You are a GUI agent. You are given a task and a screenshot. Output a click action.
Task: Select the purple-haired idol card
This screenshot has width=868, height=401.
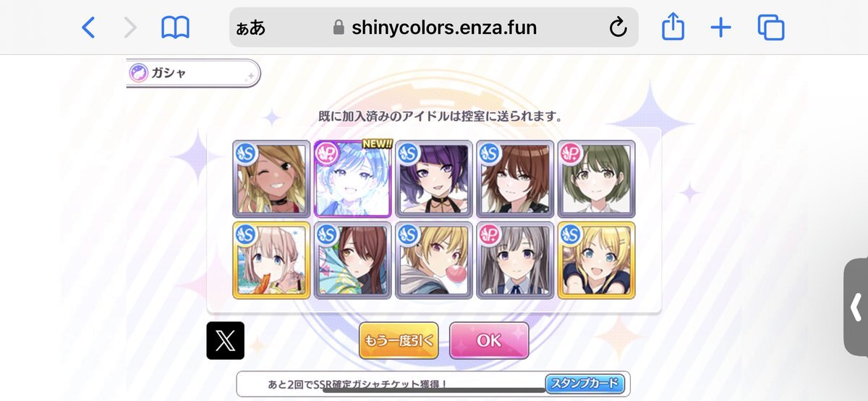point(434,179)
